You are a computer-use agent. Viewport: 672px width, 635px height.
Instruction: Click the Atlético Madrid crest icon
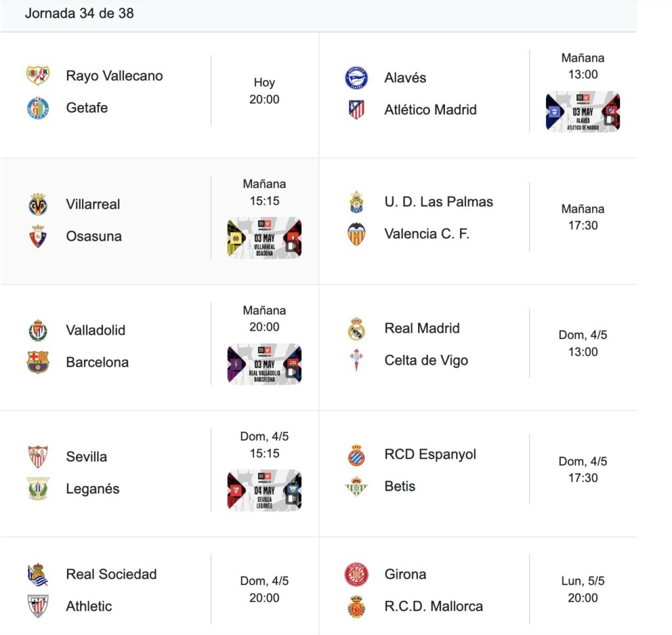tap(356, 110)
